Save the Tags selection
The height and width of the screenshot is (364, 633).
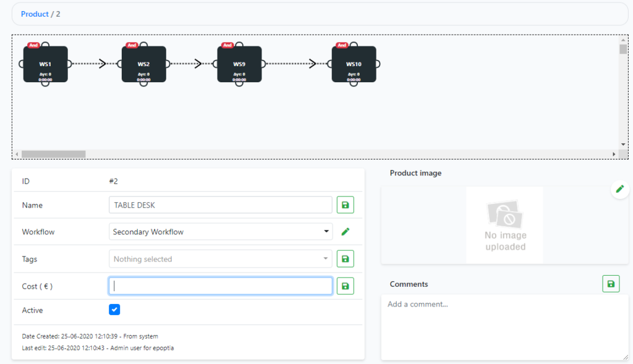coord(345,259)
